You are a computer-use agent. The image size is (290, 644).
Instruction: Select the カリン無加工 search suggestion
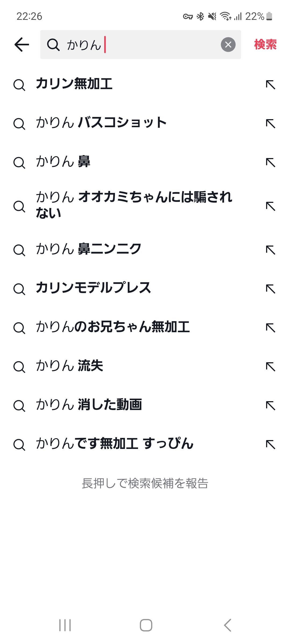coord(74,84)
